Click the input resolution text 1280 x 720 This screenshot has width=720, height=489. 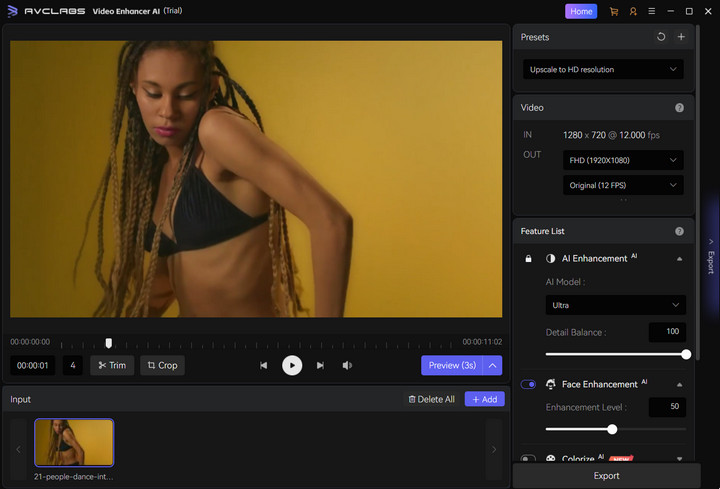(584, 135)
